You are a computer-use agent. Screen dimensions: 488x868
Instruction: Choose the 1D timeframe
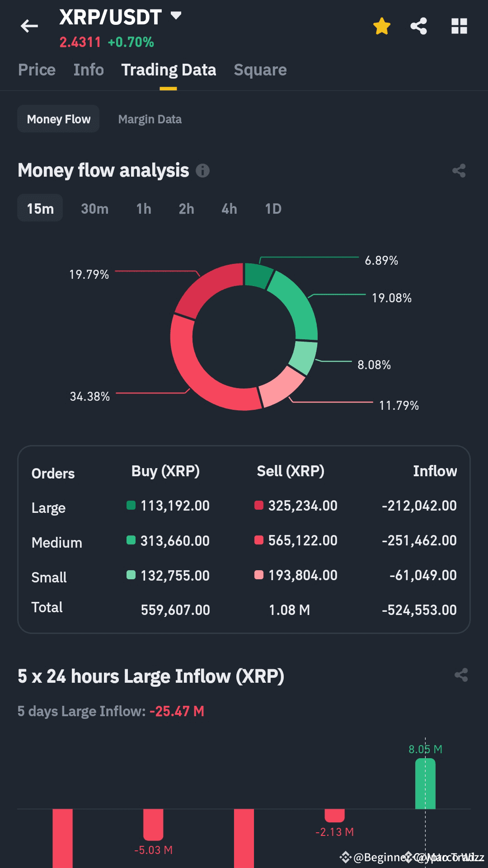[x=273, y=209]
